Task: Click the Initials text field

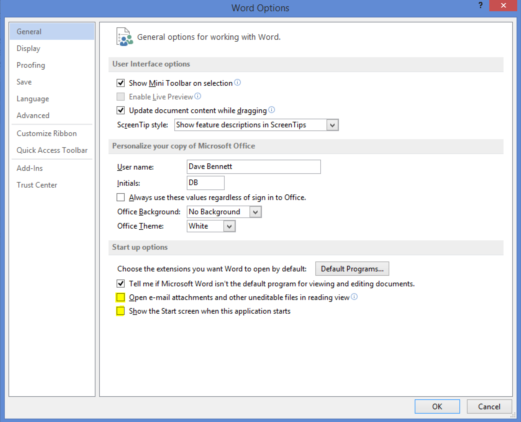Action: (205, 183)
